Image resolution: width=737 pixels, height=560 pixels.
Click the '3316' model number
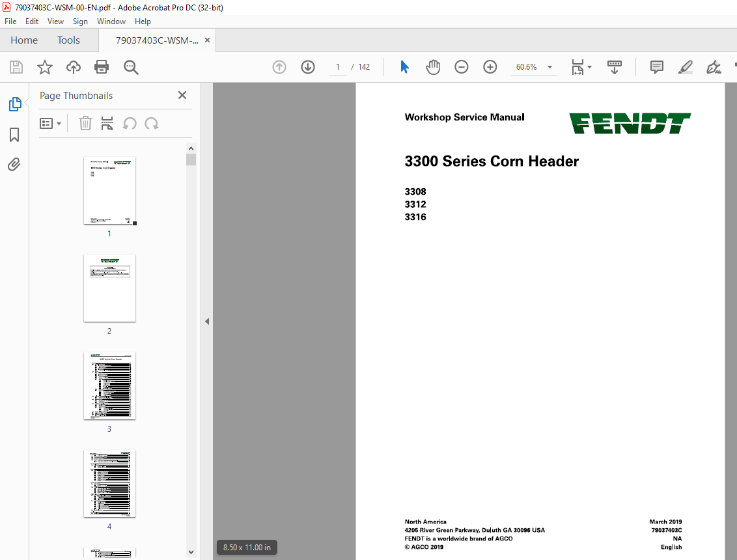(x=415, y=217)
